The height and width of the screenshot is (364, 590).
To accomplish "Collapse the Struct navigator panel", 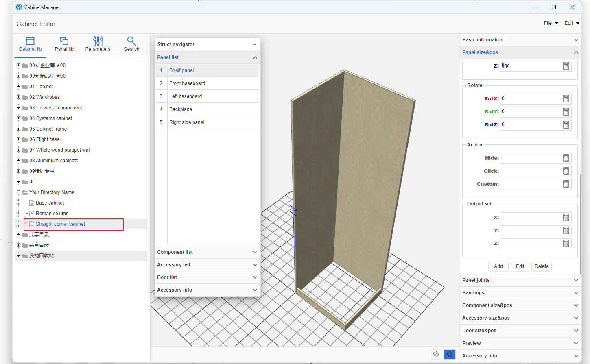I will (x=255, y=44).
